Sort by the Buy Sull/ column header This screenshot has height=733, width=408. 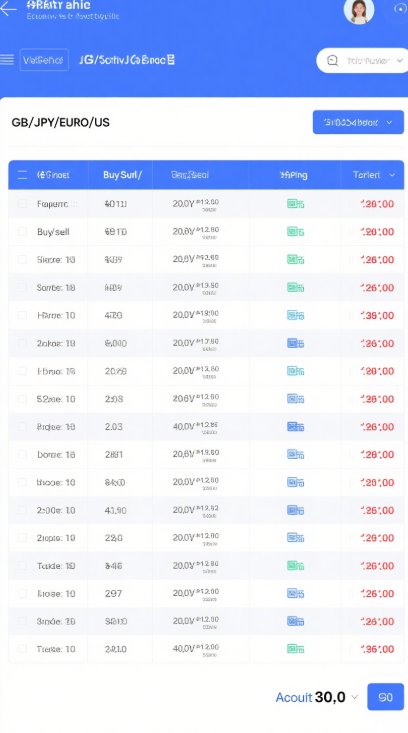122,175
